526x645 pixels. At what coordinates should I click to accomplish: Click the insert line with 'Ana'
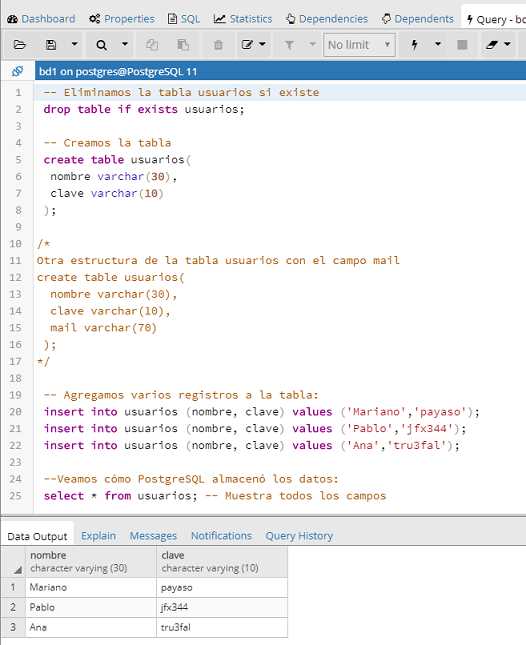point(252,445)
